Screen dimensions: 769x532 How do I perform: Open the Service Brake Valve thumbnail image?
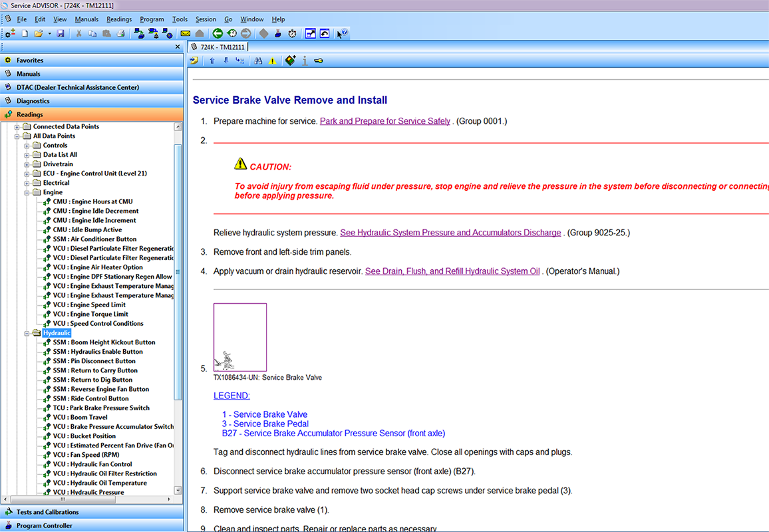click(x=240, y=337)
